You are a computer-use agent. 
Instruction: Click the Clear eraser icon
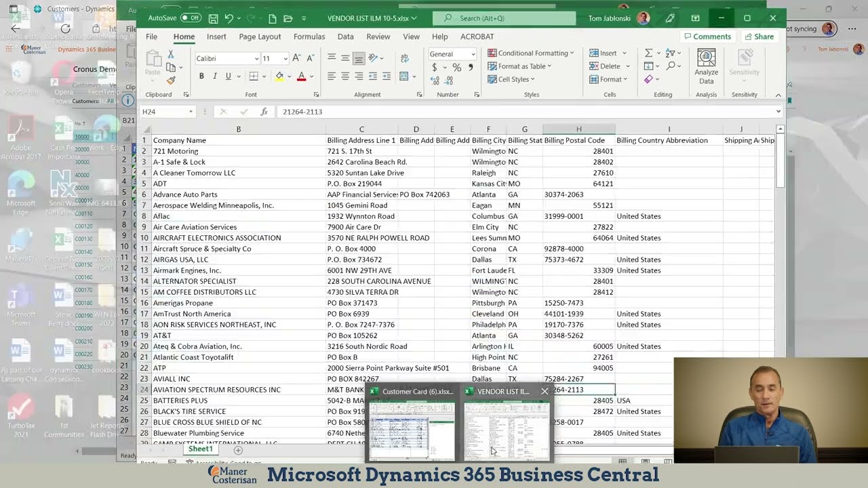pyautogui.click(x=649, y=79)
